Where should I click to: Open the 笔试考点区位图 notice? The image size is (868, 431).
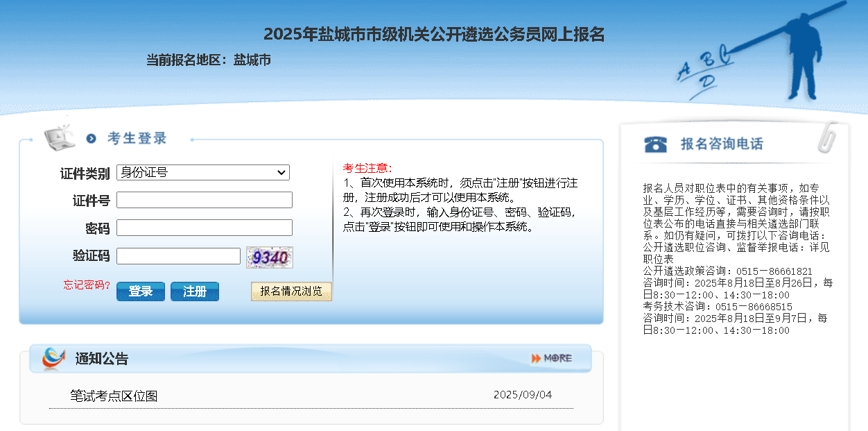click(x=114, y=396)
